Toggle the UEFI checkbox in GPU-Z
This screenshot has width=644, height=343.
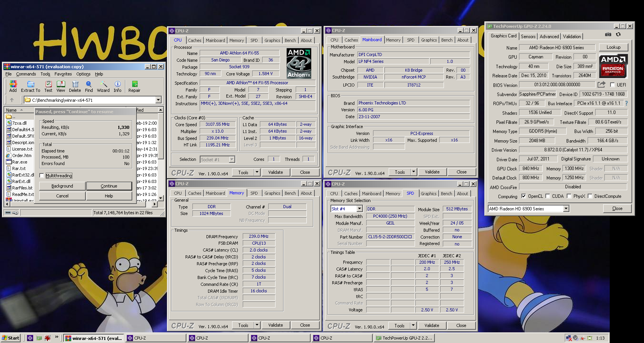click(x=612, y=85)
